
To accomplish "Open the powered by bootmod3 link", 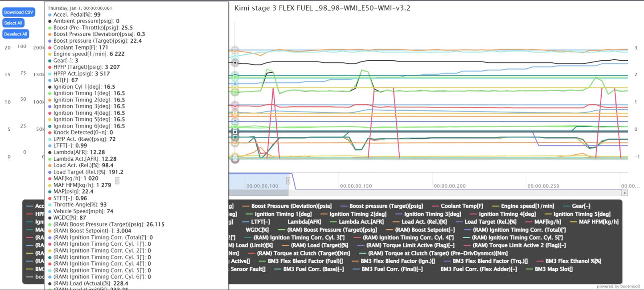I will point(619,286).
